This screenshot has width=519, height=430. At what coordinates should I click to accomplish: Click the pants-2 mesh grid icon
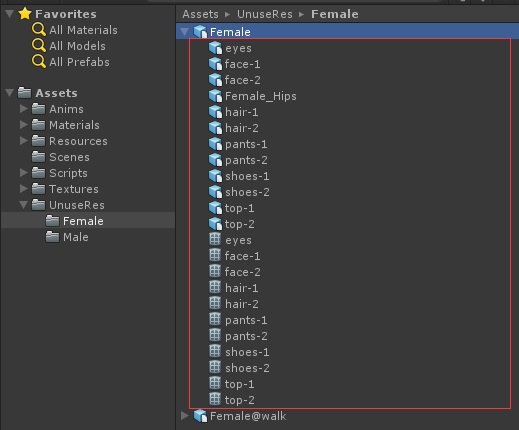point(215,335)
